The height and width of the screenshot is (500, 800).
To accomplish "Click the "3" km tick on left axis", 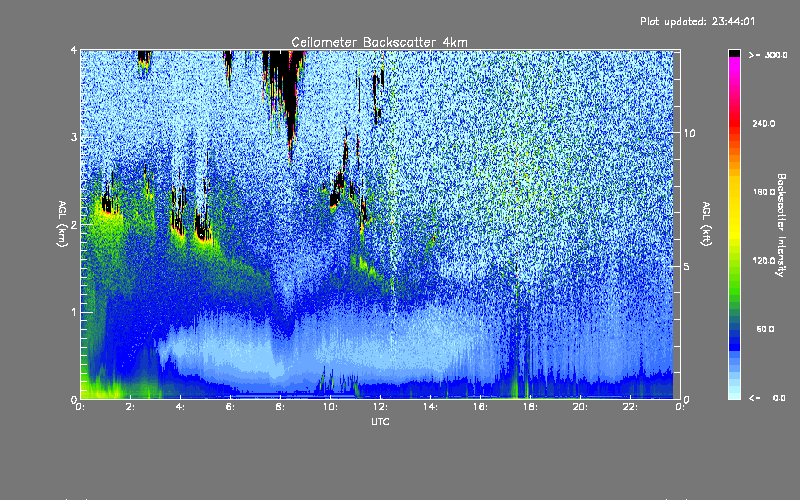I will tap(74, 138).
